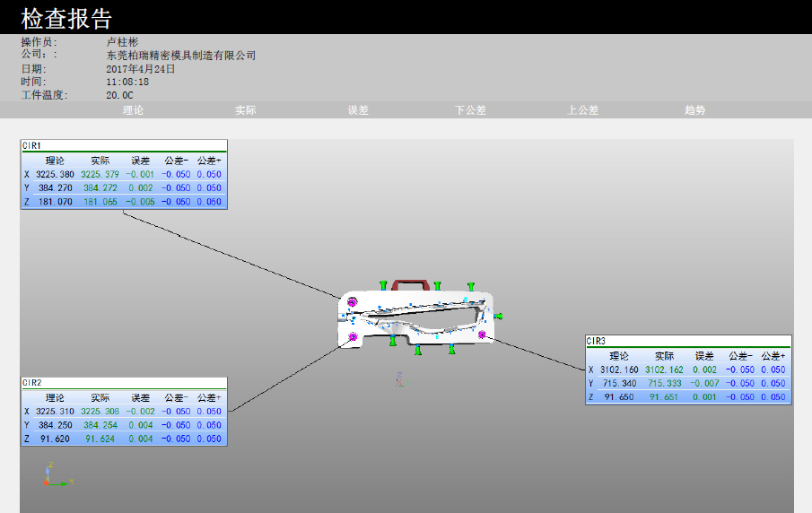
Task: Click the magenta circle marker linked to CIR1
Action: [x=353, y=302]
